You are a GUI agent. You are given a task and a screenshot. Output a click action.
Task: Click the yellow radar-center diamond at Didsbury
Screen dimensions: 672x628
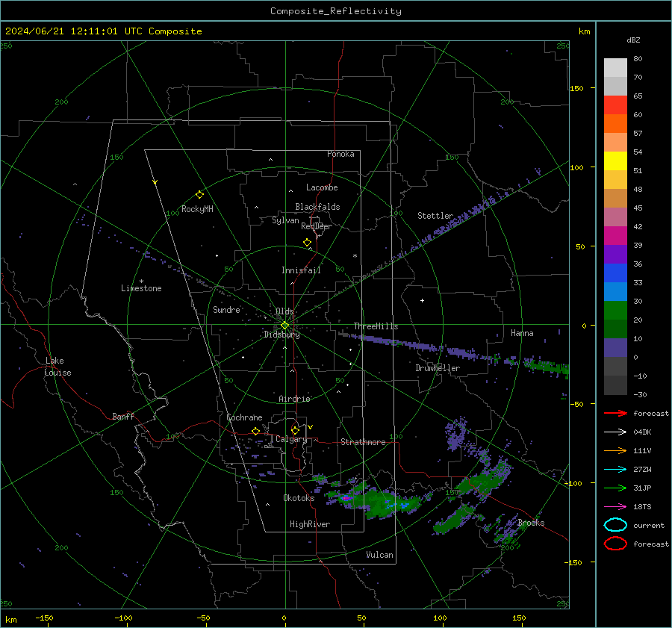pyautogui.click(x=284, y=326)
